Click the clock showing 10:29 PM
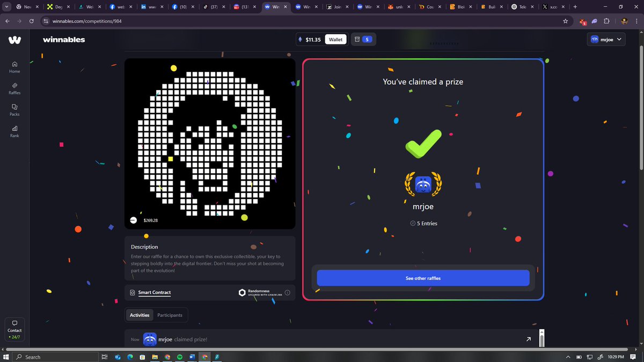This screenshot has height=362, width=644. (x=616, y=357)
